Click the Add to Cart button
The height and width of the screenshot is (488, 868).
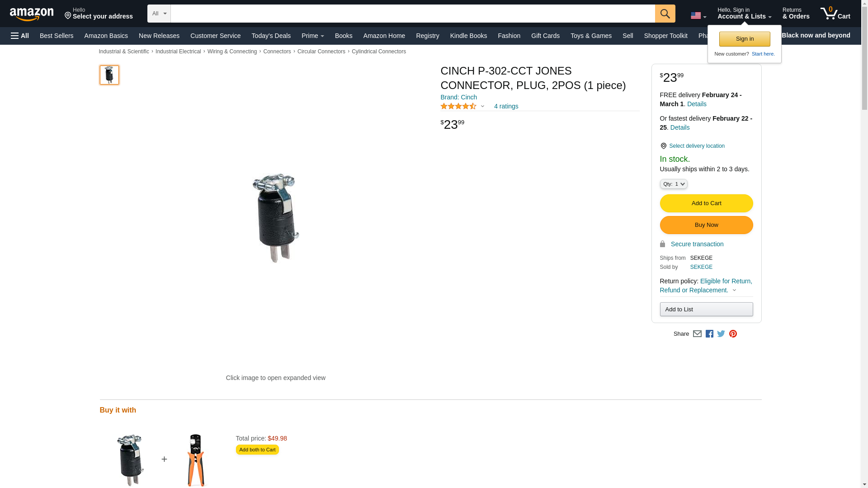706,203
